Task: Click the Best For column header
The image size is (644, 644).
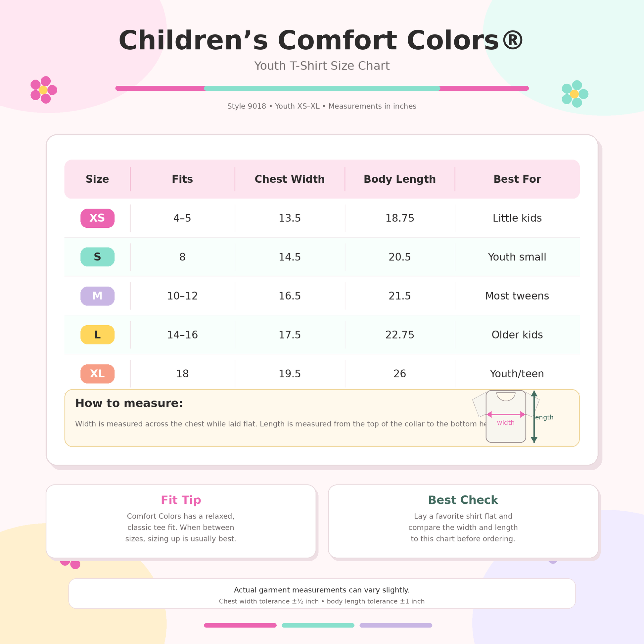Action: 517,179
